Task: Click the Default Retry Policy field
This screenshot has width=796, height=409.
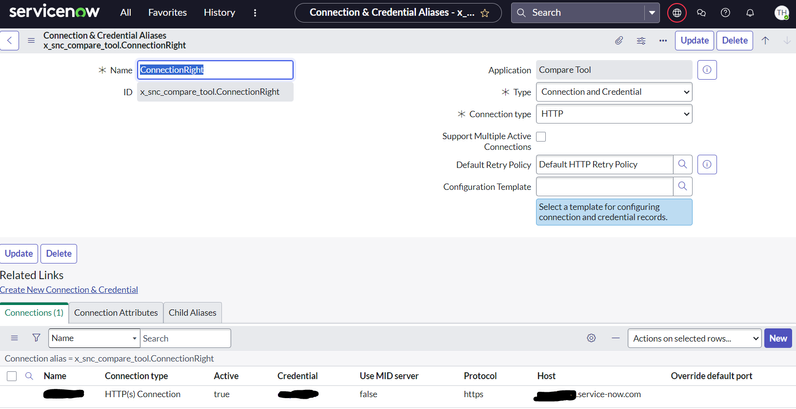Action: (x=605, y=164)
